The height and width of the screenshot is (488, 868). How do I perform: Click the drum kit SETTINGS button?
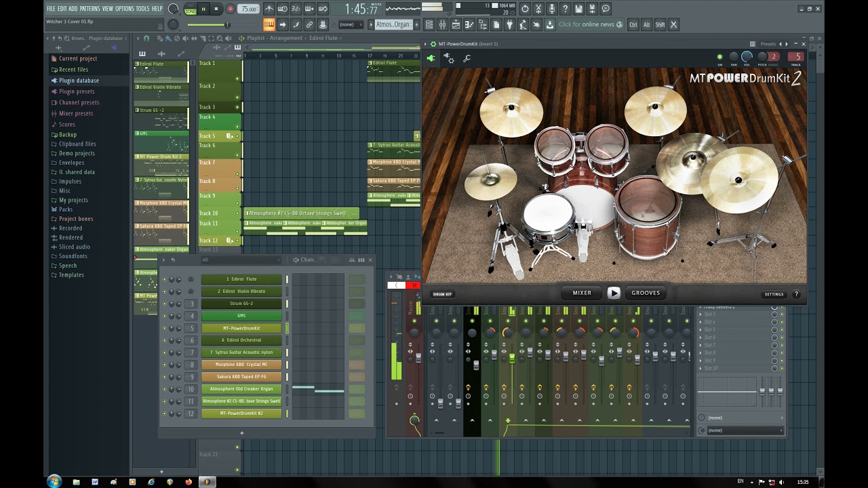(x=774, y=294)
